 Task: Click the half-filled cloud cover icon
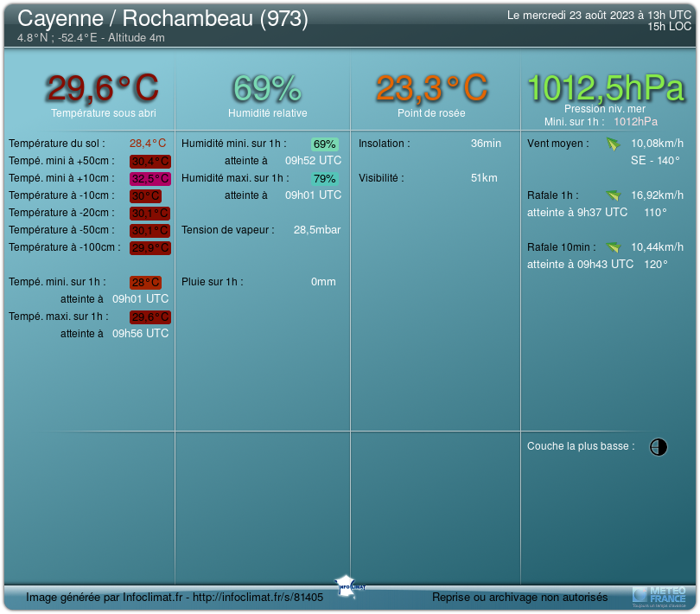click(x=659, y=447)
